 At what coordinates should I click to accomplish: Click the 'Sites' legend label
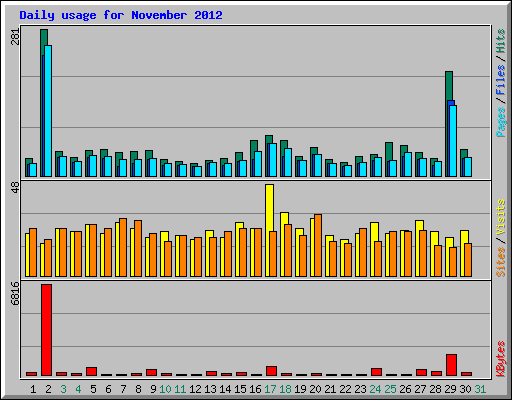(x=500, y=262)
